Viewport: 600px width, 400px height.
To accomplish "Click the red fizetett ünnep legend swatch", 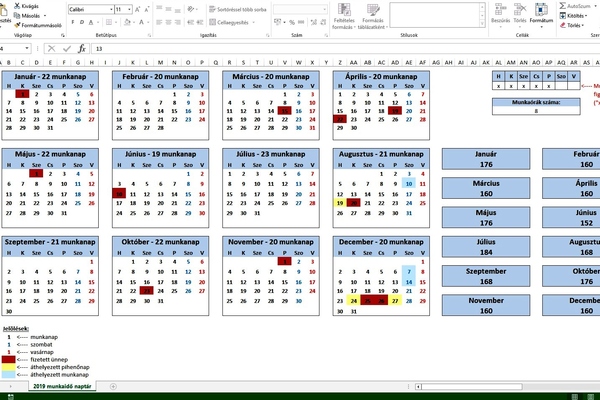I will click(8, 359).
